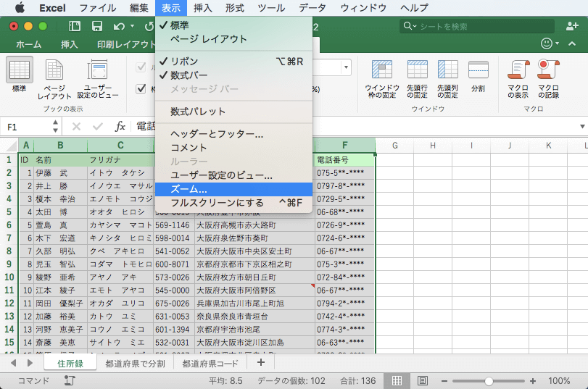Open マクロの表示 icon

(x=518, y=70)
